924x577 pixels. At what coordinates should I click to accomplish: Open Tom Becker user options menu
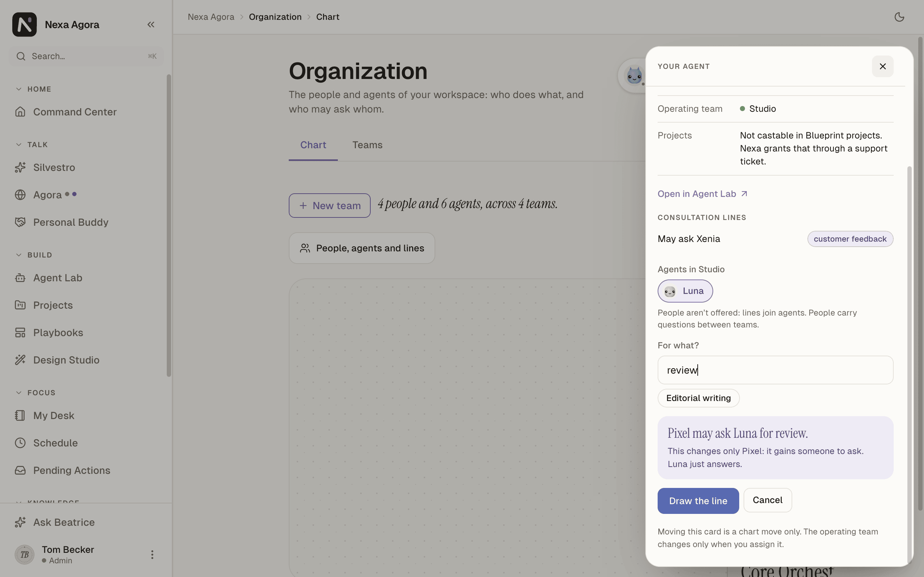pyautogui.click(x=152, y=555)
